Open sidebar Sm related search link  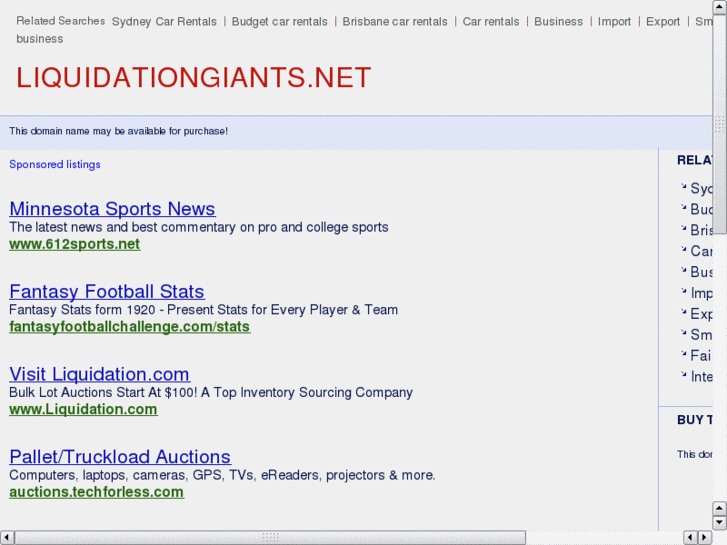[701, 335]
